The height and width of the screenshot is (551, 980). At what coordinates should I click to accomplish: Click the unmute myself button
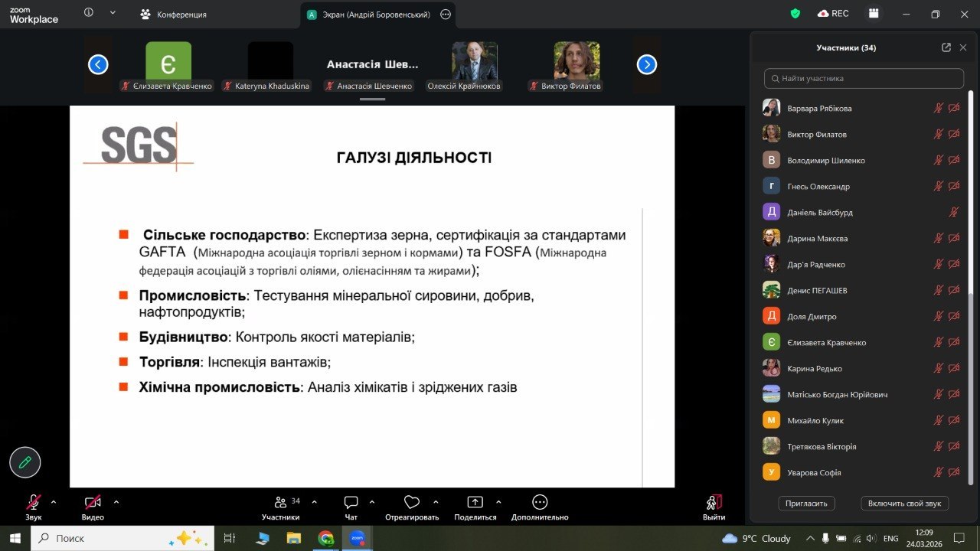point(904,504)
